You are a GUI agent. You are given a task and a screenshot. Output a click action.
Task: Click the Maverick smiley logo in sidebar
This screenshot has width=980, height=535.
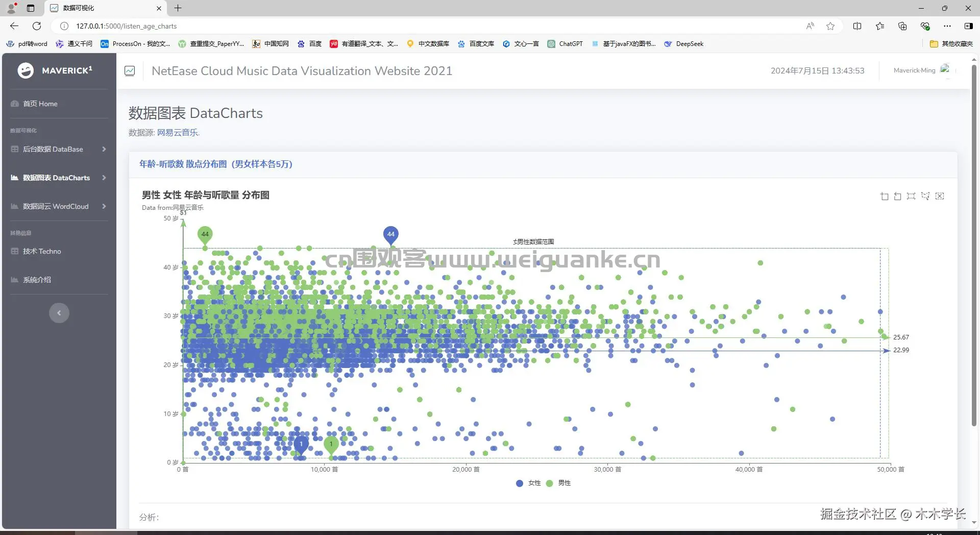click(x=26, y=70)
